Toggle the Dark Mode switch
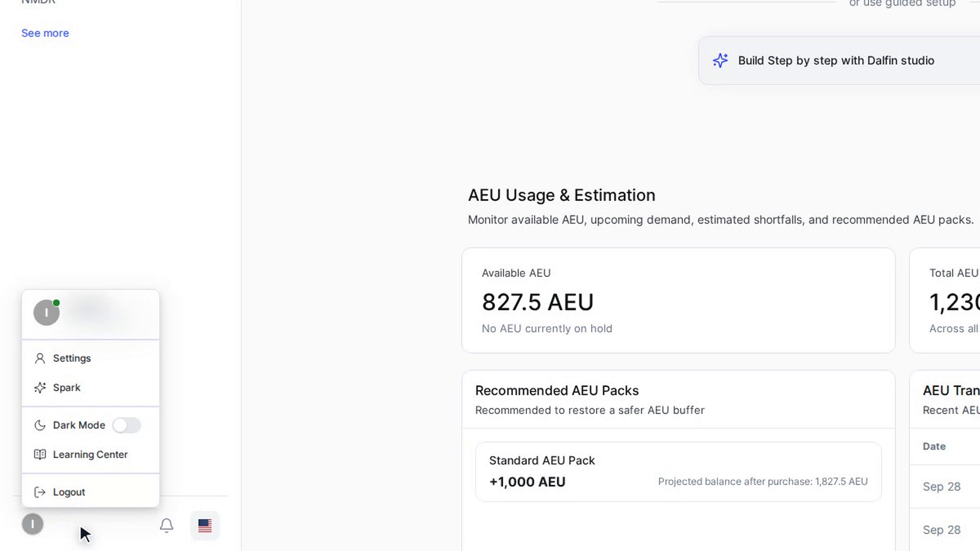 (x=127, y=425)
